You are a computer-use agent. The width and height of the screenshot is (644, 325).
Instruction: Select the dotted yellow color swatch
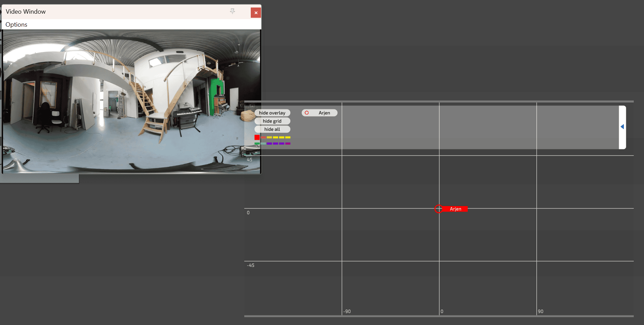[x=269, y=137]
